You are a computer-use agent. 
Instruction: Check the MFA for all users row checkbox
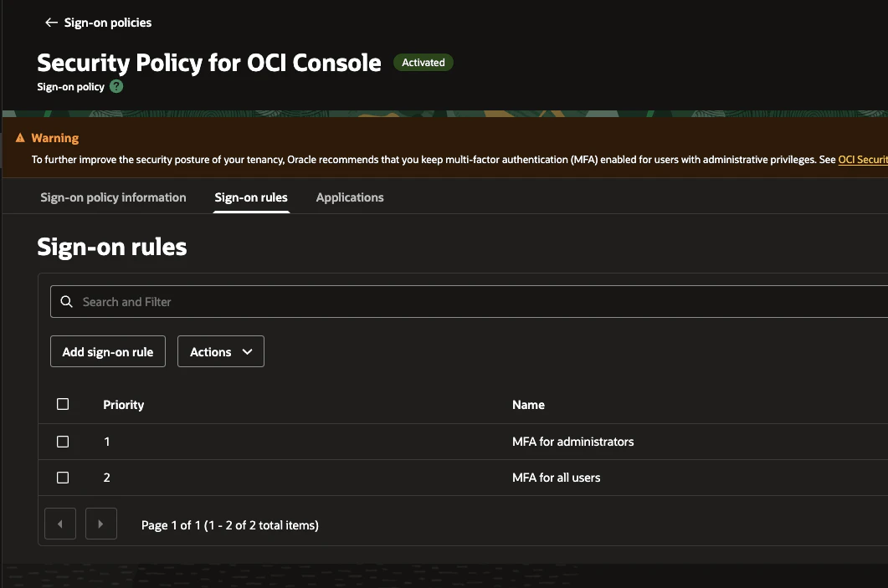(x=63, y=478)
